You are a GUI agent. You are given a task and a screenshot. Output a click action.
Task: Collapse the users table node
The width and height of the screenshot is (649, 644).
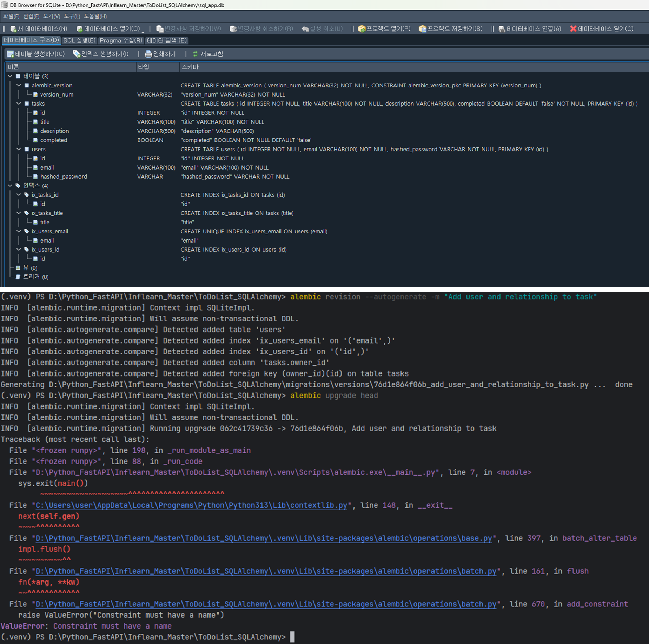[19, 149]
